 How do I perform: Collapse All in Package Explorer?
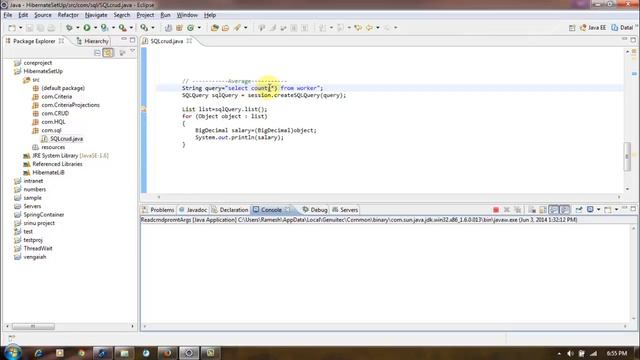pyautogui.click(x=97, y=52)
